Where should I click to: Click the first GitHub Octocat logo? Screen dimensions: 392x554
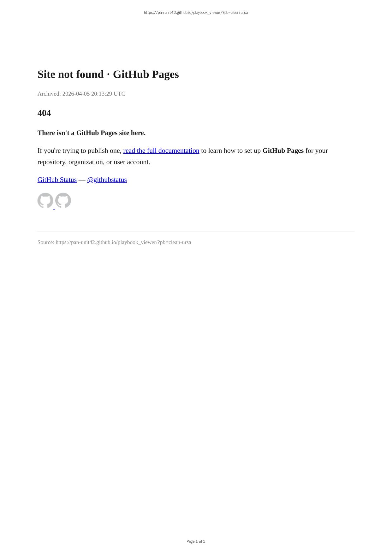pyautogui.click(x=45, y=201)
